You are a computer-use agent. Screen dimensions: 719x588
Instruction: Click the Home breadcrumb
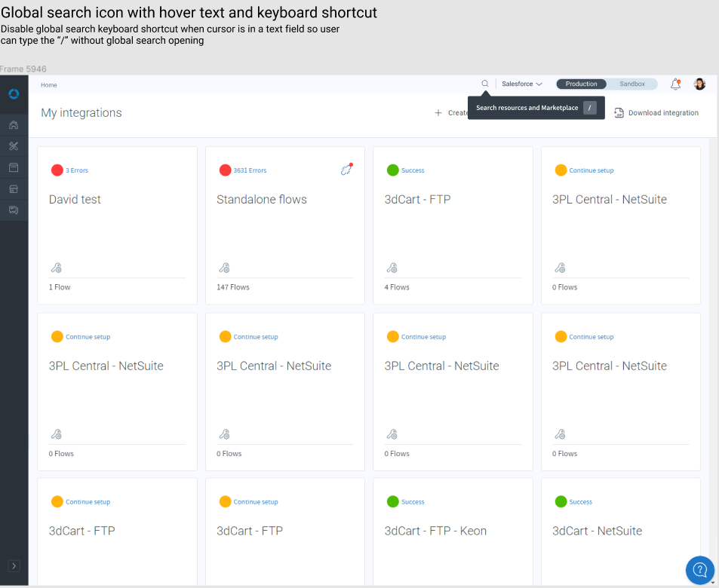click(x=49, y=85)
